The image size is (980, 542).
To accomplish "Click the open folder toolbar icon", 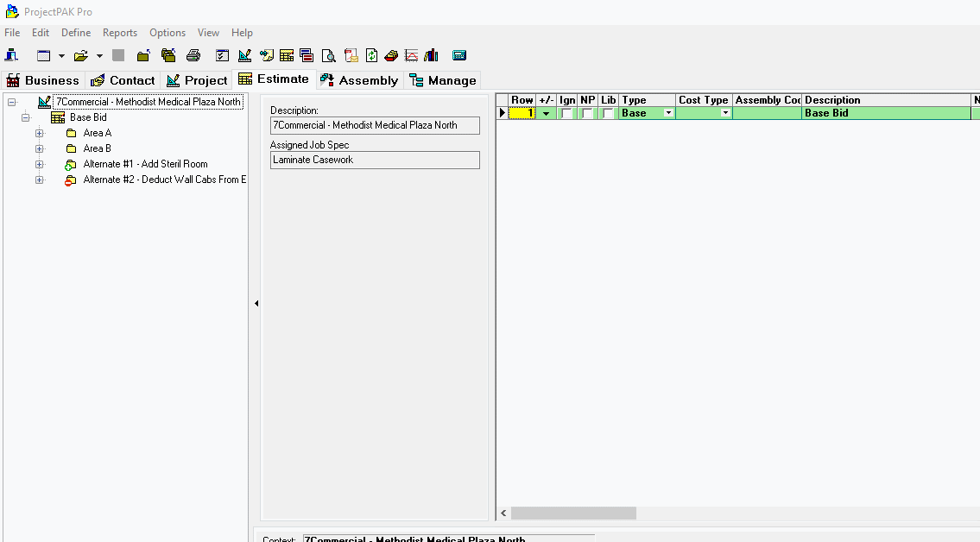I will coord(80,56).
